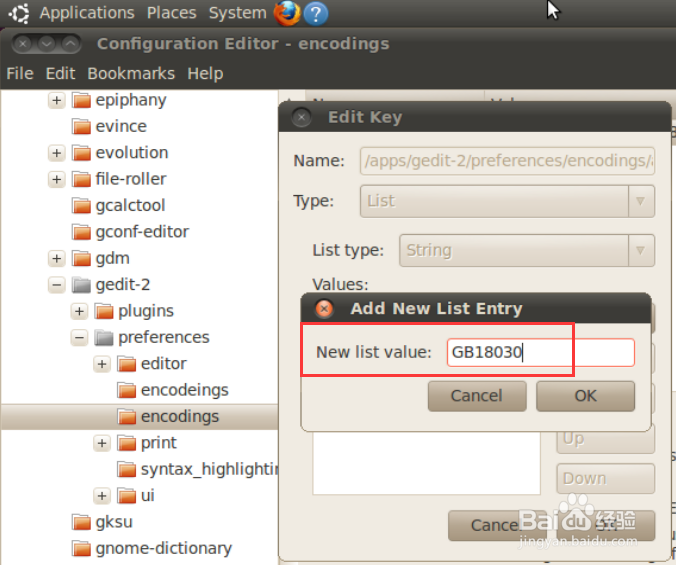The image size is (676, 565).
Task: Expand the editor tree node
Action: click(x=102, y=364)
